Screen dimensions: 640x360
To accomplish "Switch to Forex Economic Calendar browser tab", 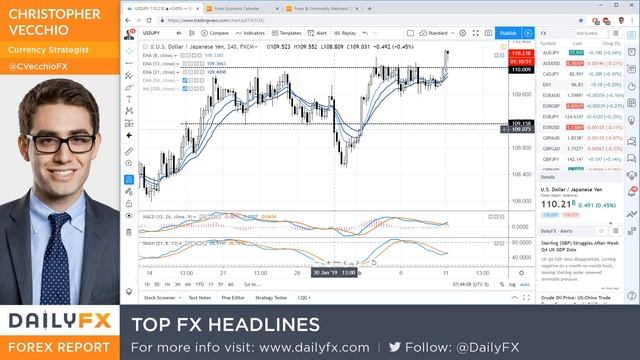I will pos(242,8).
